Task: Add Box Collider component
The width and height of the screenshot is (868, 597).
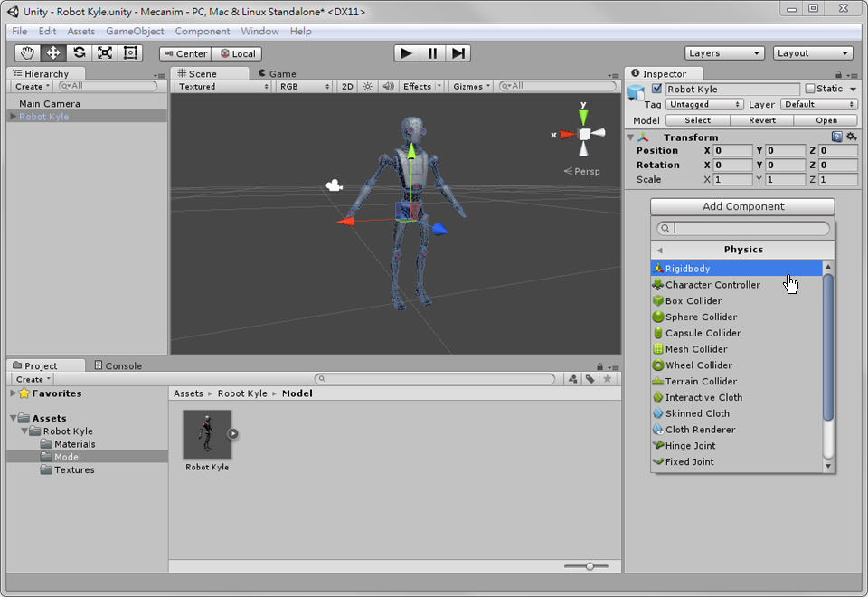Action: [736, 300]
